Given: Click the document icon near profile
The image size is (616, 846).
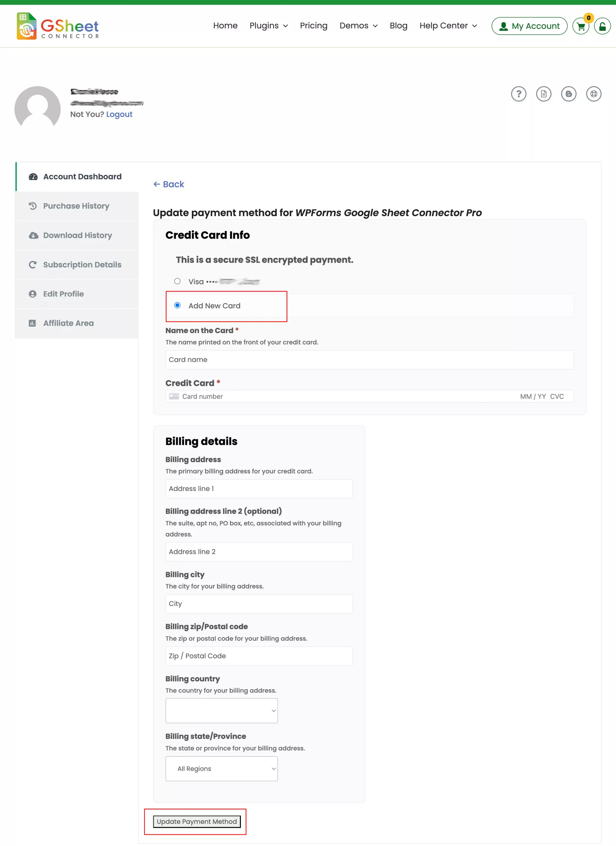Looking at the screenshot, I should (x=543, y=94).
